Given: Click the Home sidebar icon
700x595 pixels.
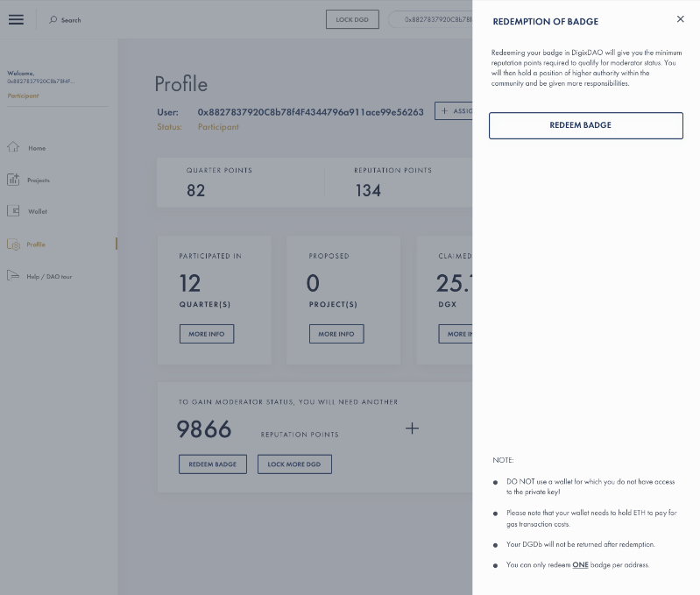Looking at the screenshot, I should tap(13, 147).
